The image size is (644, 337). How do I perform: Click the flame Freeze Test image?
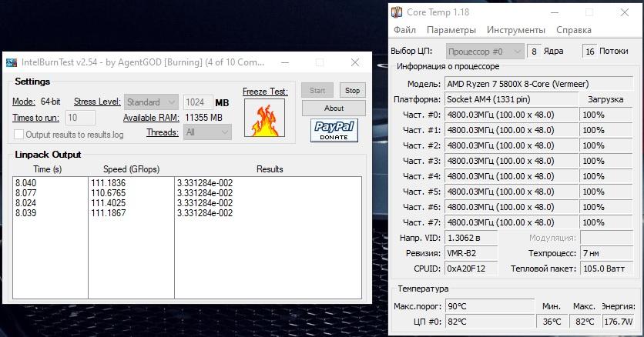(x=264, y=118)
